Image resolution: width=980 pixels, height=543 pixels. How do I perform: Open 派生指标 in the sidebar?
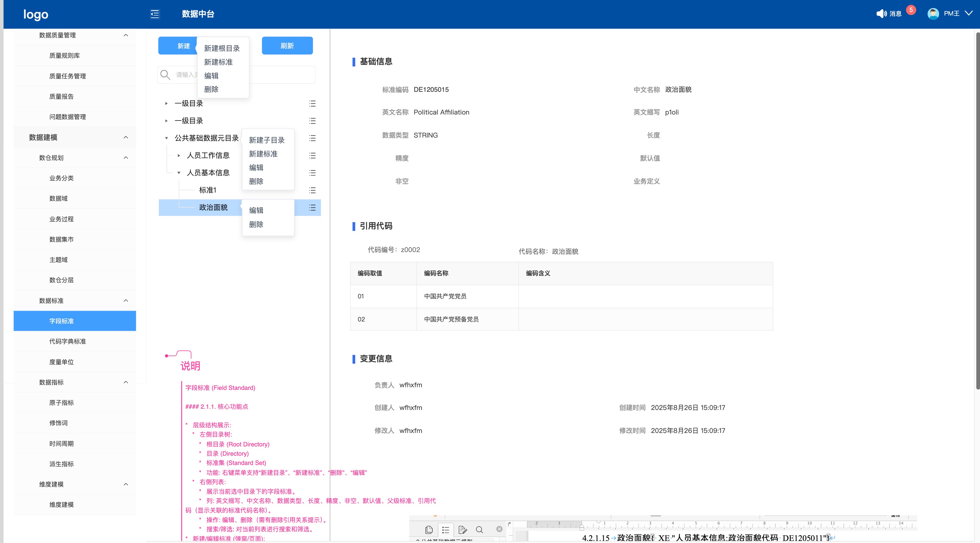[75, 464]
